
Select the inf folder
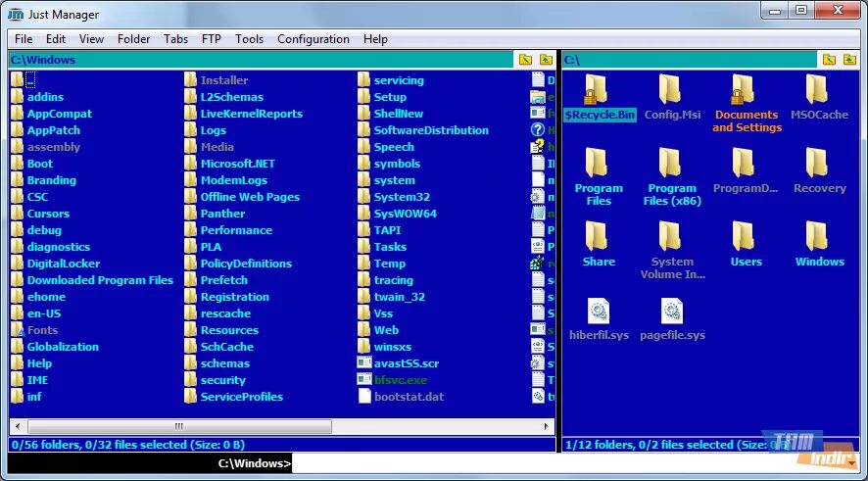(x=34, y=397)
